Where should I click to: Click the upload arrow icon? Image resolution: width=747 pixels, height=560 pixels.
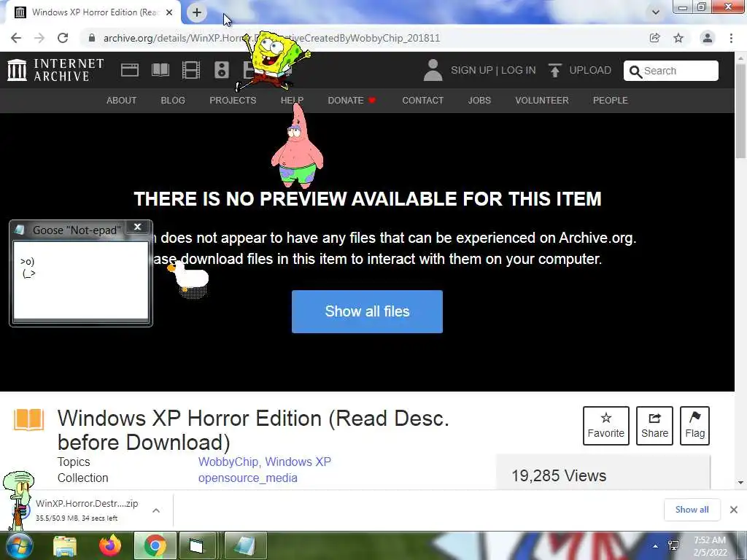point(554,71)
